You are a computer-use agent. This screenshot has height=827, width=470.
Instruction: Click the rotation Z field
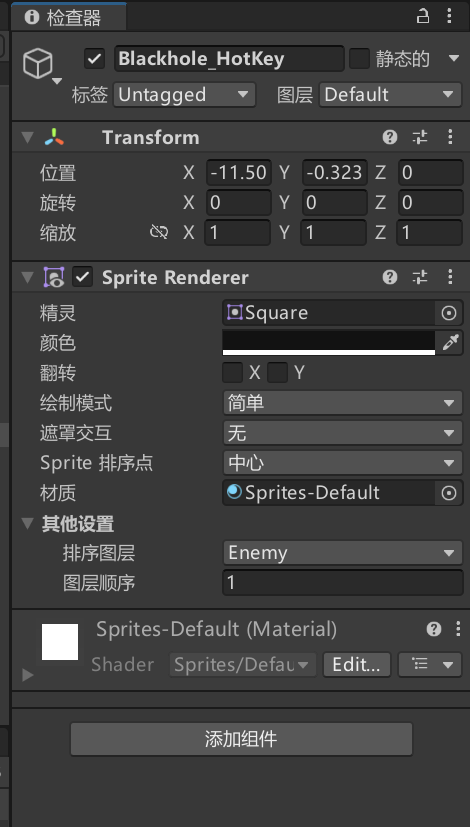430,203
